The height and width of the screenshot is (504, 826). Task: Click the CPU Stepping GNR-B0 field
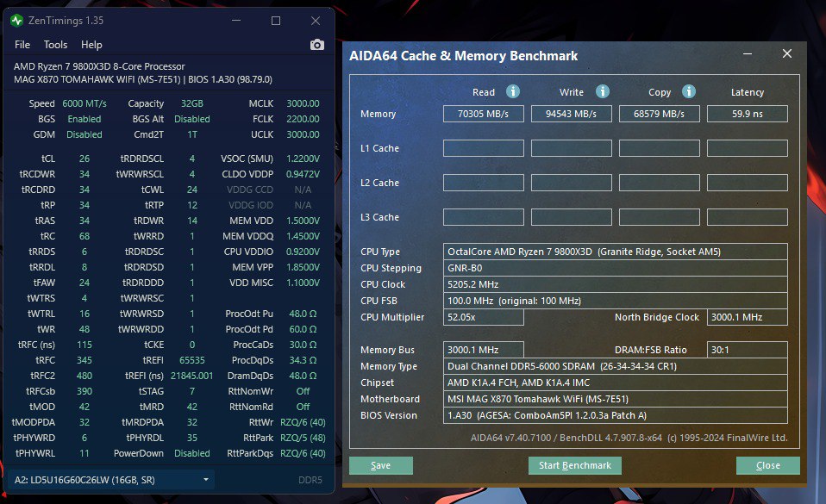pos(616,268)
